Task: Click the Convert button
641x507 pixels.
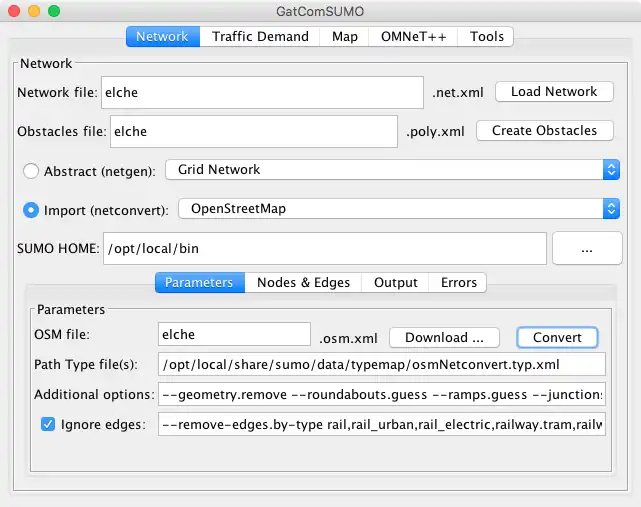Action: [x=557, y=338]
